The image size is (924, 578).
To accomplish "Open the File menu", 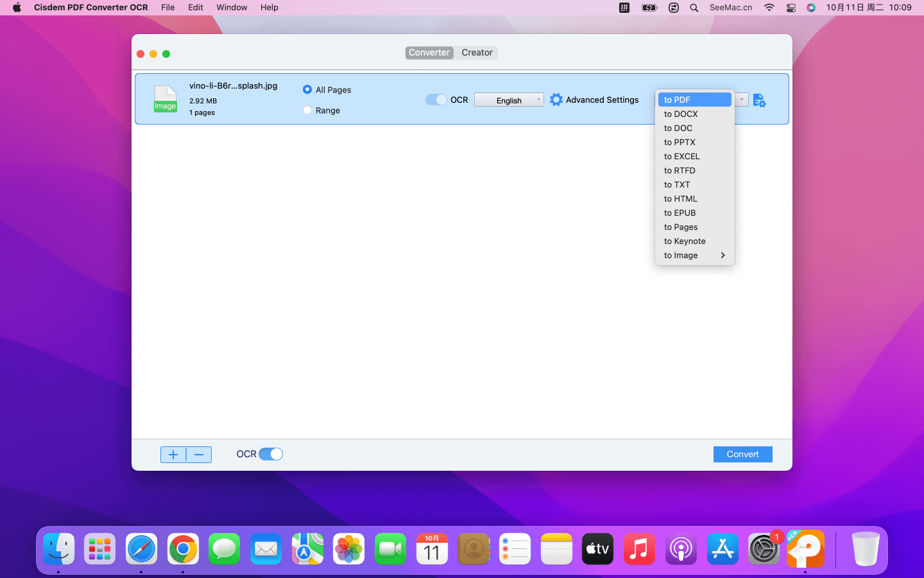I will click(x=168, y=8).
